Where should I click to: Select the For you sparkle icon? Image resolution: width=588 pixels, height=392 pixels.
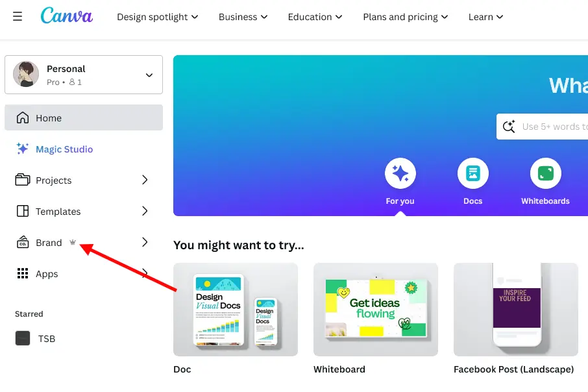pyautogui.click(x=400, y=173)
